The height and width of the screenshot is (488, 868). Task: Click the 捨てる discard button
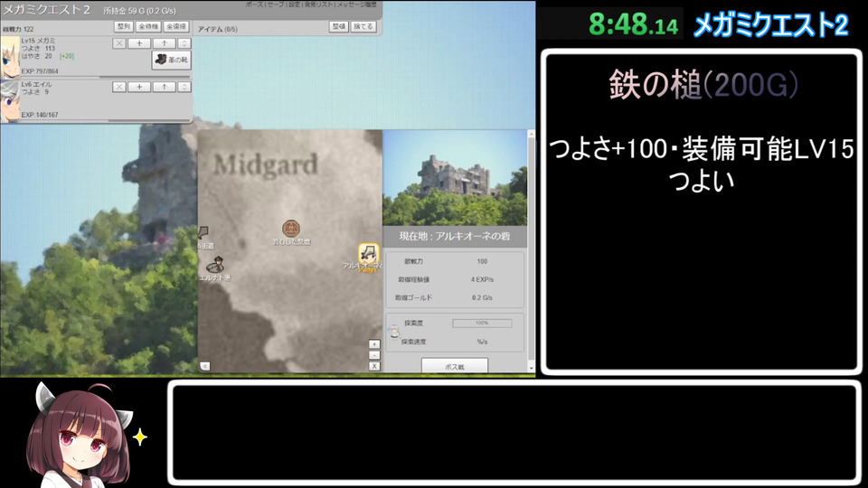(363, 26)
